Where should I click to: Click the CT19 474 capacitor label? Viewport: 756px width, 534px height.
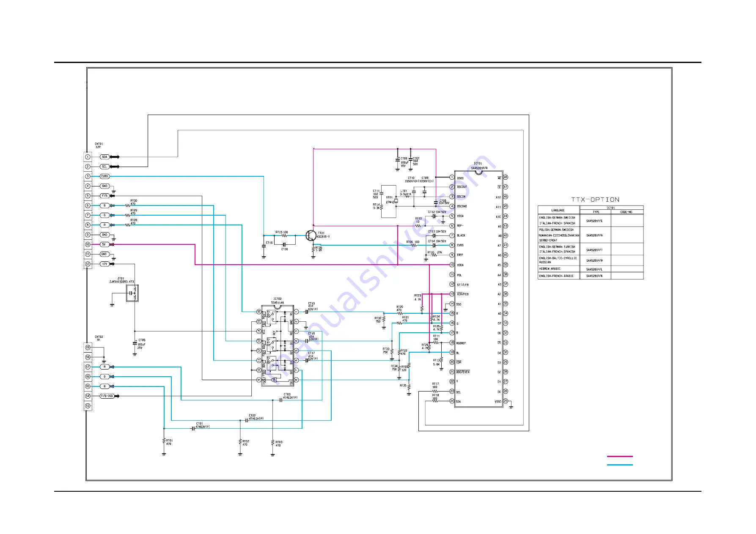[x=313, y=307]
